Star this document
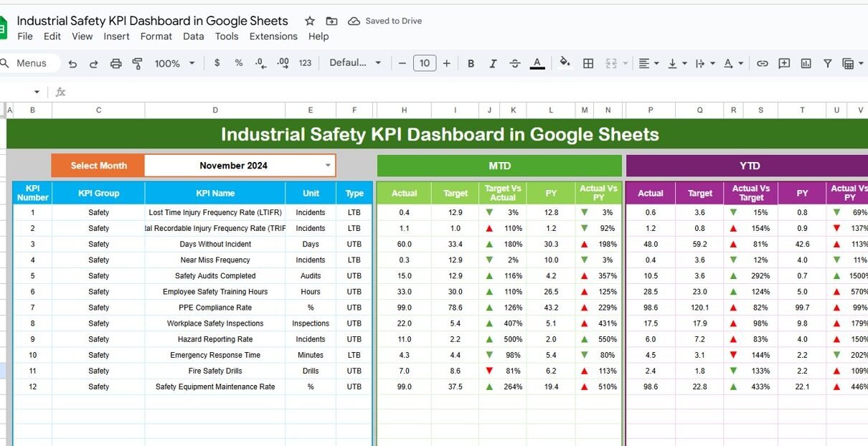 coord(310,21)
